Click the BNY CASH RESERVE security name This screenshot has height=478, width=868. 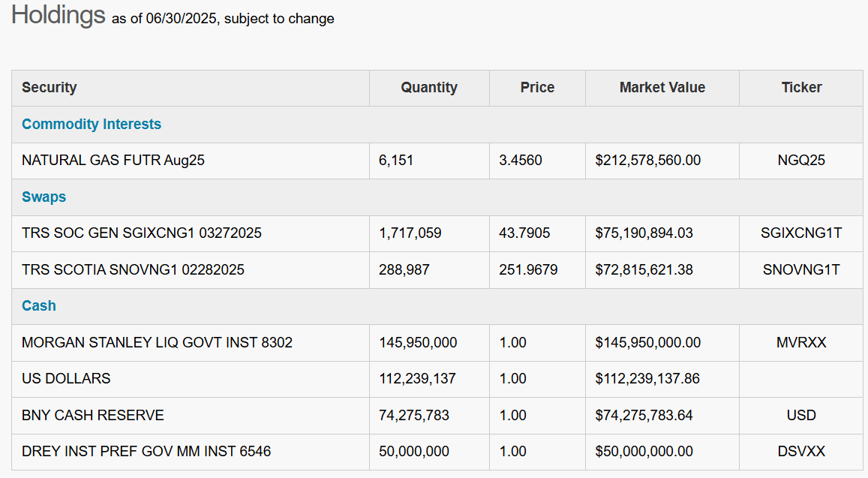(x=93, y=415)
